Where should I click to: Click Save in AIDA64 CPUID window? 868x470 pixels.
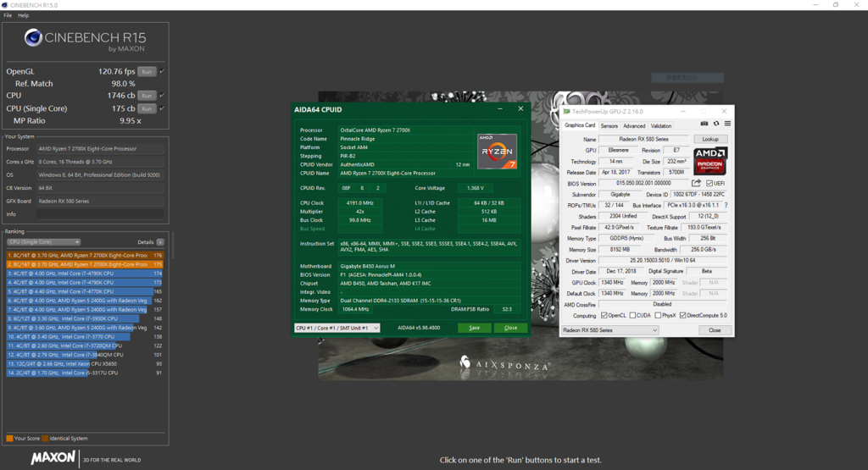[475, 328]
